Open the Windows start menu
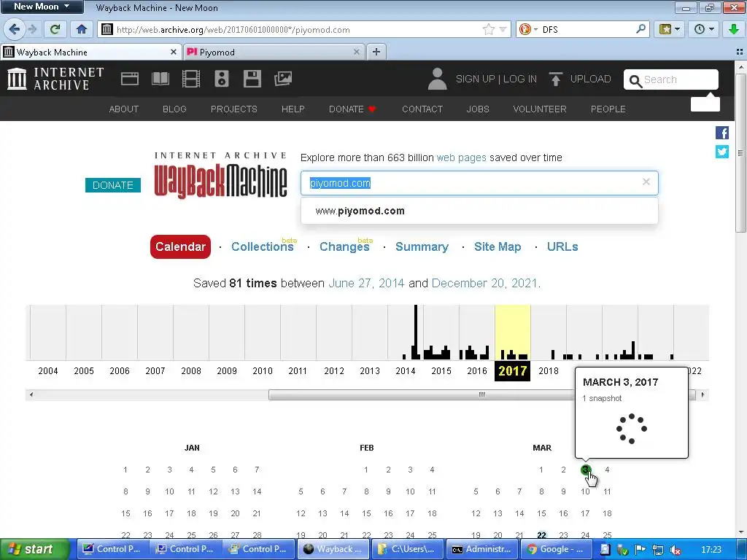The image size is (747, 560). [35, 549]
